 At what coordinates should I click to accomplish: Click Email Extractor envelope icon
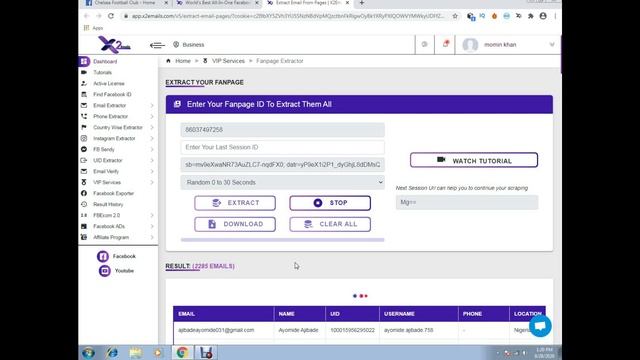[x=84, y=105]
